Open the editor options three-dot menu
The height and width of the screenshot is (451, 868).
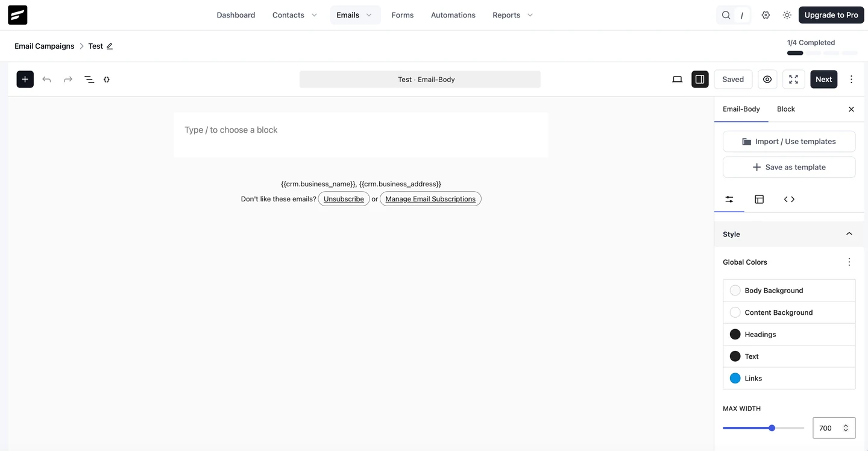(851, 79)
